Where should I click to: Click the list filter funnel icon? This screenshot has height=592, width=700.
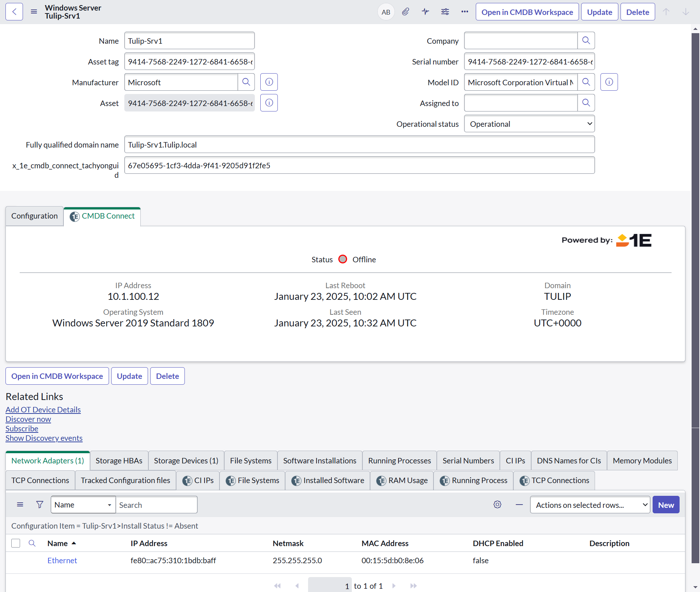(40, 505)
